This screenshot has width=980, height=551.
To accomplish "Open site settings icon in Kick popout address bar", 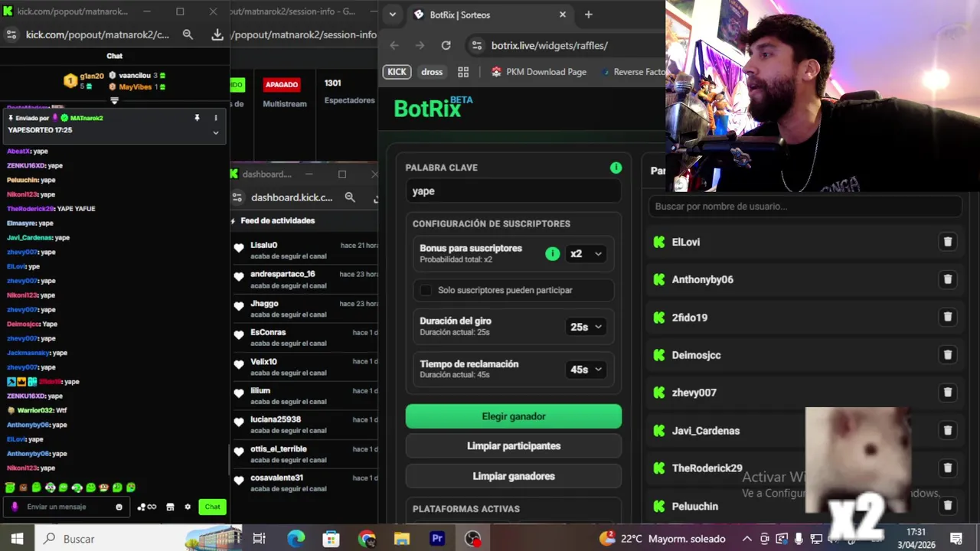I will point(11,34).
